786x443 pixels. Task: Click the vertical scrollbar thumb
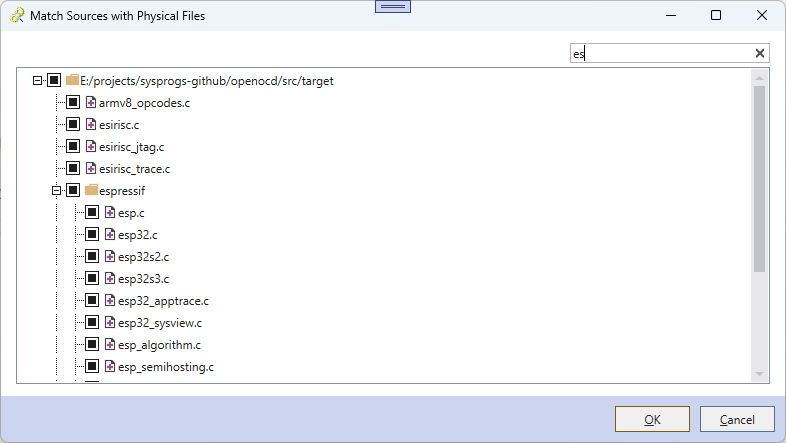(759, 179)
